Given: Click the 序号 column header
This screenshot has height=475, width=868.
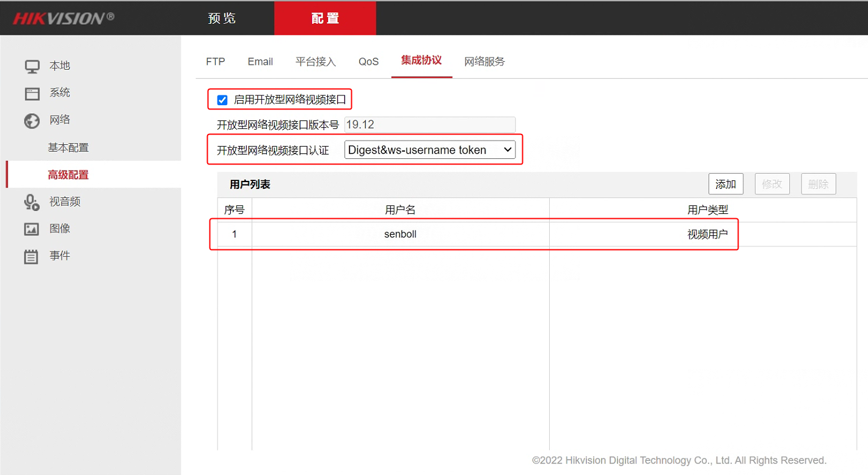Looking at the screenshot, I should [x=235, y=210].
